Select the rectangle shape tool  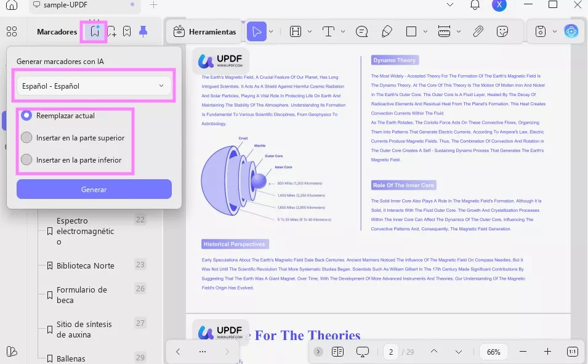click(x=411, y=31)
